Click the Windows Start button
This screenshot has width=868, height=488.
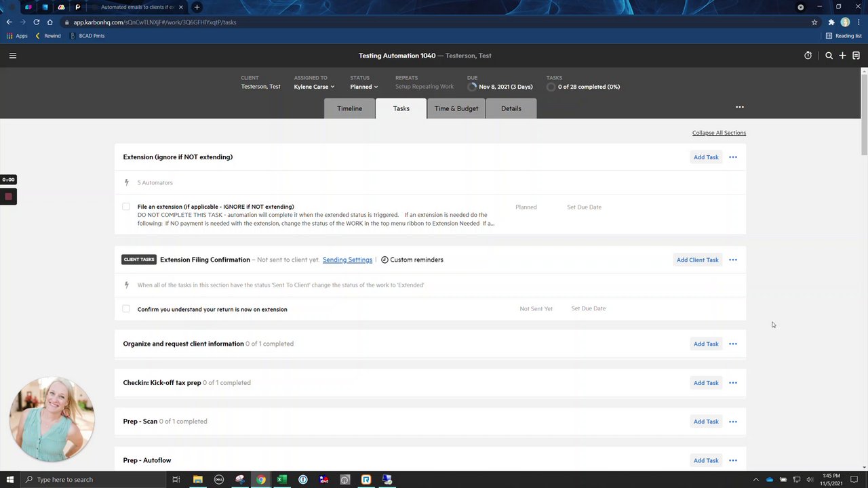pos(9,480)
